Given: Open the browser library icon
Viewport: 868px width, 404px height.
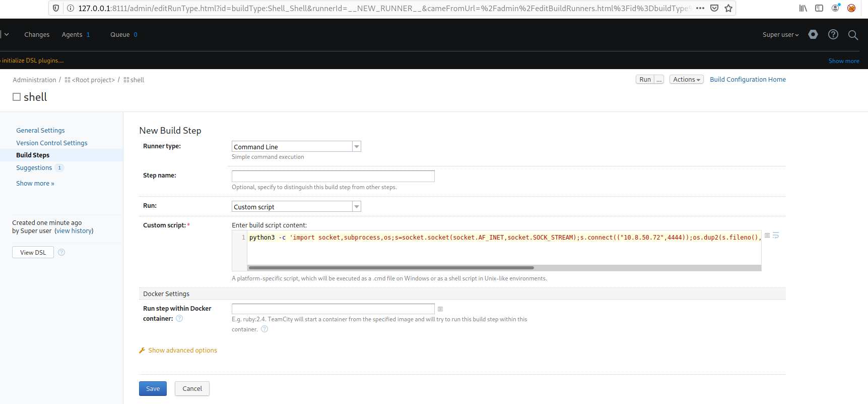Looking at the screenshot, I should [803, 8].
